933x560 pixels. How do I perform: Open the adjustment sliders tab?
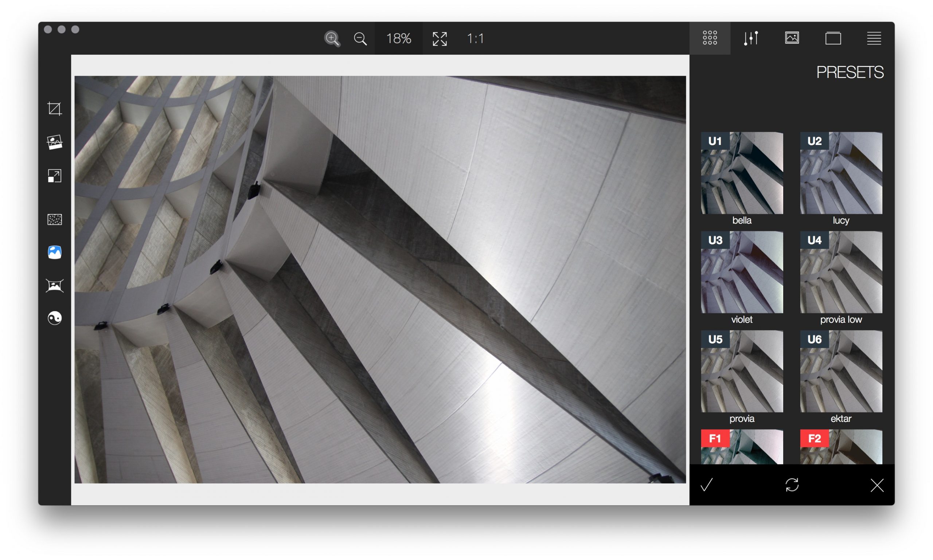click(x=751, y=38)
